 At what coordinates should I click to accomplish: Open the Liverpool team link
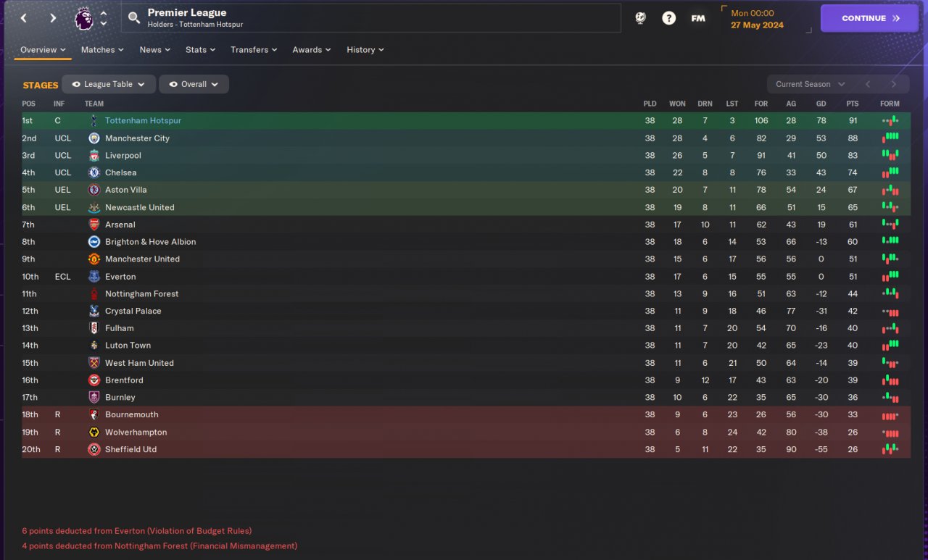point(123,156)
